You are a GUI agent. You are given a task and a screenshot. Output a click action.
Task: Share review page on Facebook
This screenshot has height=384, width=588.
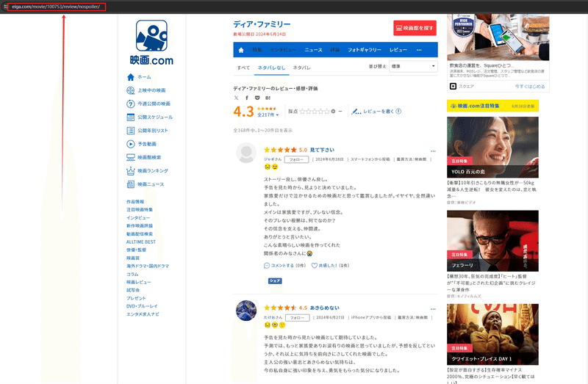pyautogui.click(x=247, y=98)
